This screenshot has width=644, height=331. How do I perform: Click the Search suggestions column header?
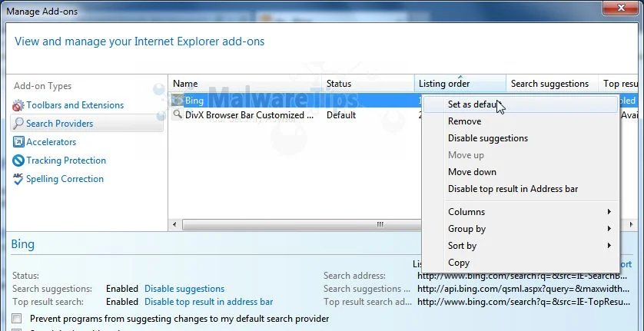(552, 84)
